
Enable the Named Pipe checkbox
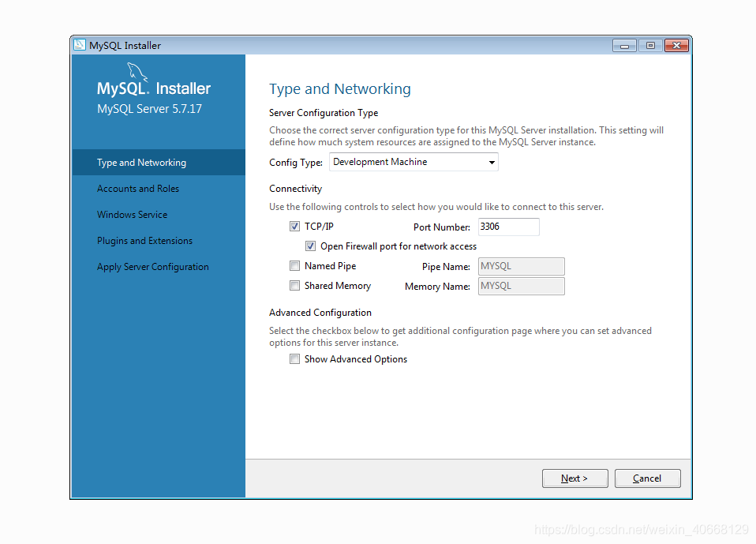294,266
